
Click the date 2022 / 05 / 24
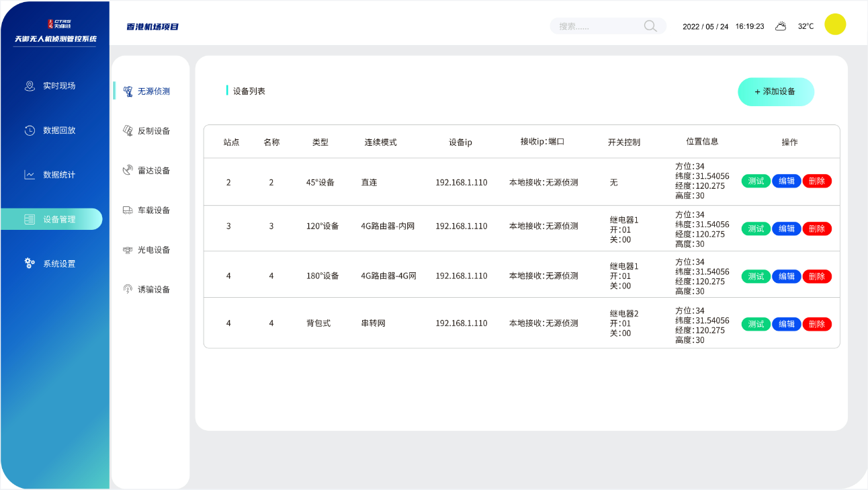click(x=705, y=27)
